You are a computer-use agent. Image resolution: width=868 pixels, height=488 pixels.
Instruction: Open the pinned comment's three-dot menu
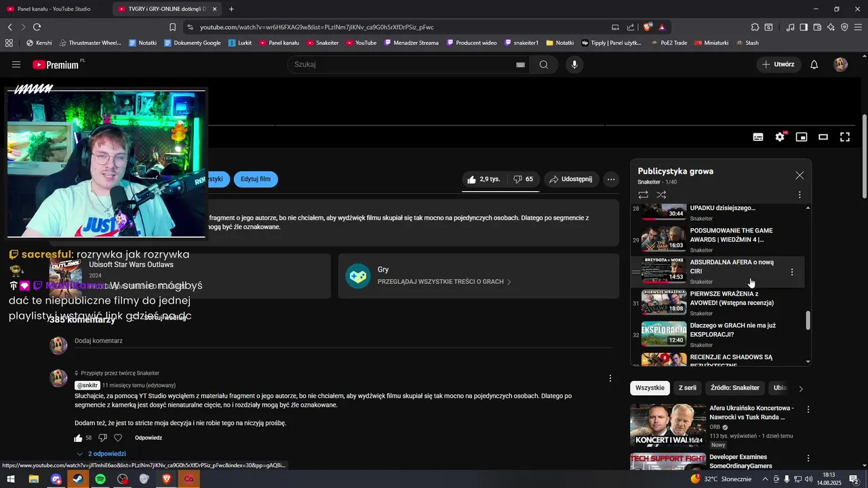coord(610,378)
